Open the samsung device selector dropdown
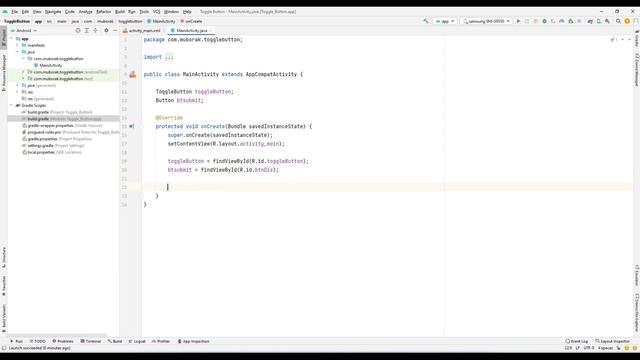 pyautogui.click(x=486, y=21)
